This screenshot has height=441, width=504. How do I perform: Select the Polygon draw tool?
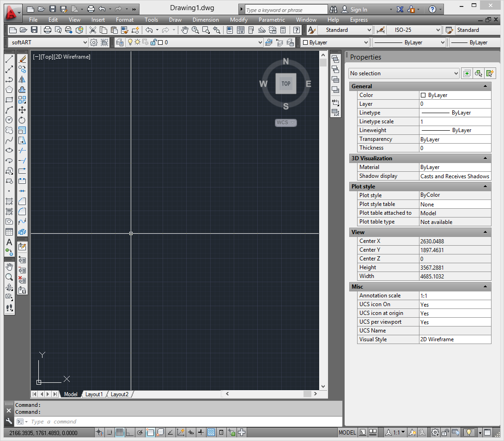(x=9, y=90)
